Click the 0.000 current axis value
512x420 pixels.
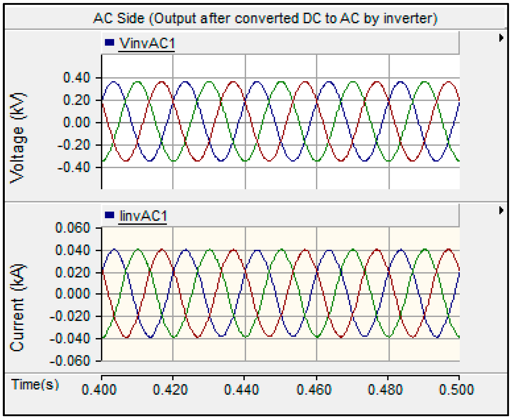click(x=73, y=294)
